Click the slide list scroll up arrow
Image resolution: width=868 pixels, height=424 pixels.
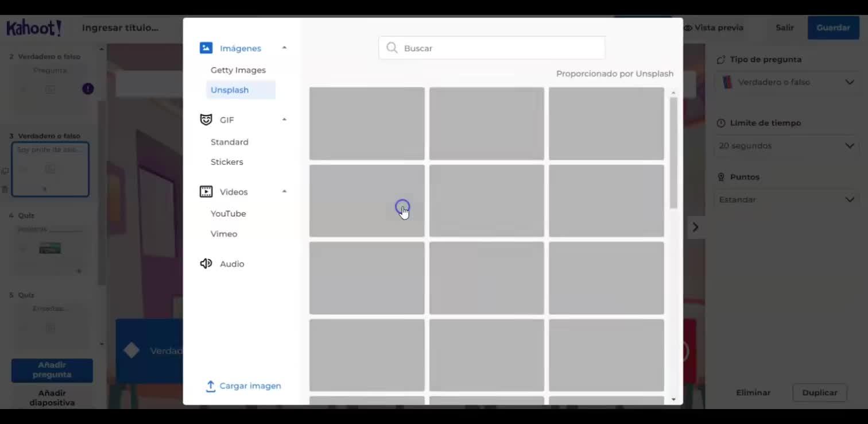click(x=102, y=49)
